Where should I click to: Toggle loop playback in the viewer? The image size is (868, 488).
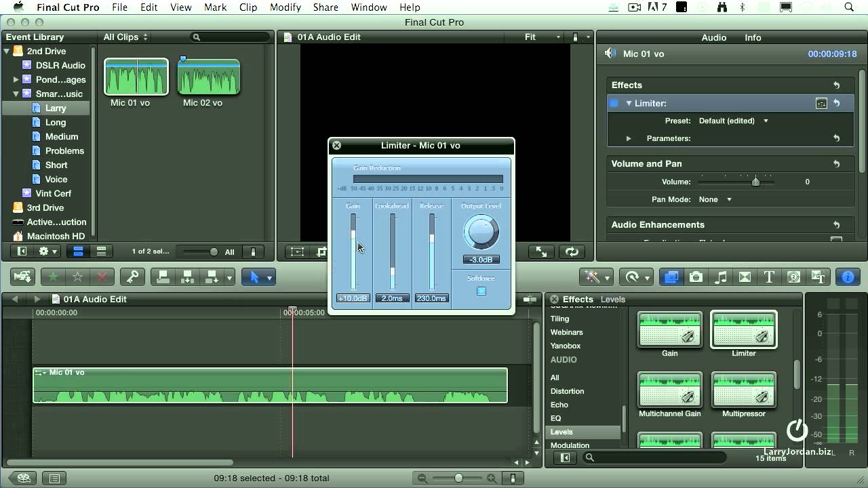click(x=572, y=251)
